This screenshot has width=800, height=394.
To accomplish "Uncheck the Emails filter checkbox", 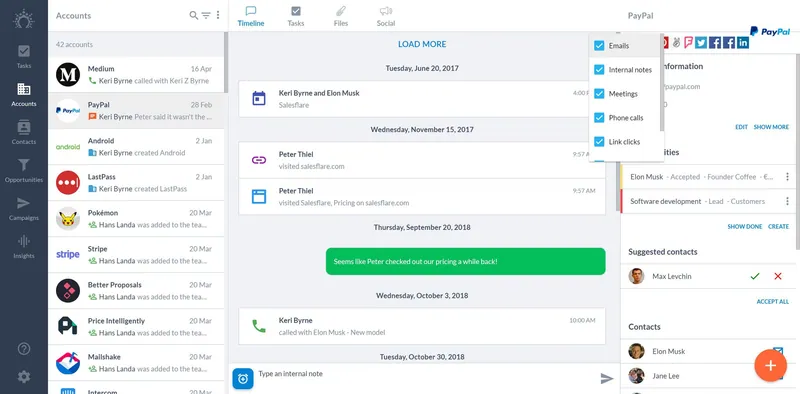I will (599, 46).
